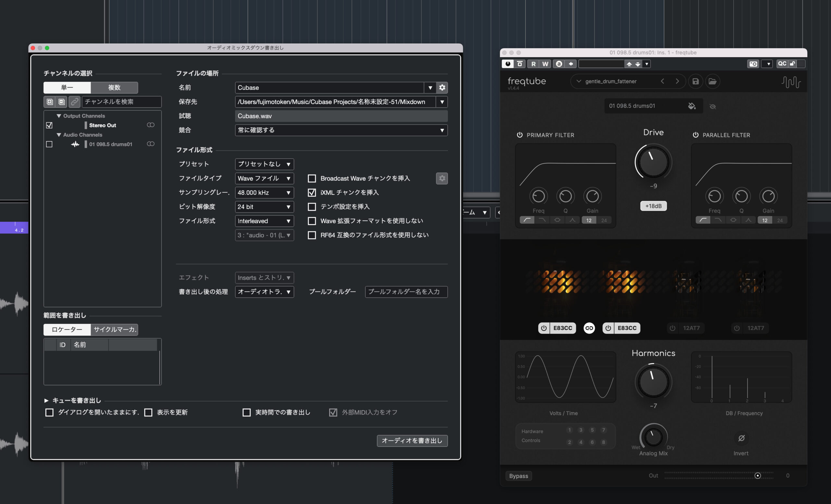Click the plugin snapshot camera icon
Screen dimensions: 831x504
tap(753, 64)
